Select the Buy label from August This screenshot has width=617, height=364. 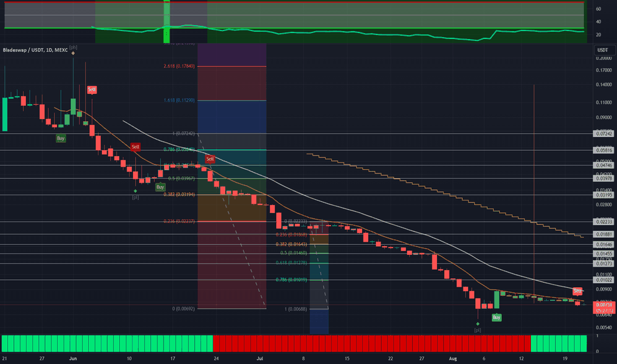497,317
